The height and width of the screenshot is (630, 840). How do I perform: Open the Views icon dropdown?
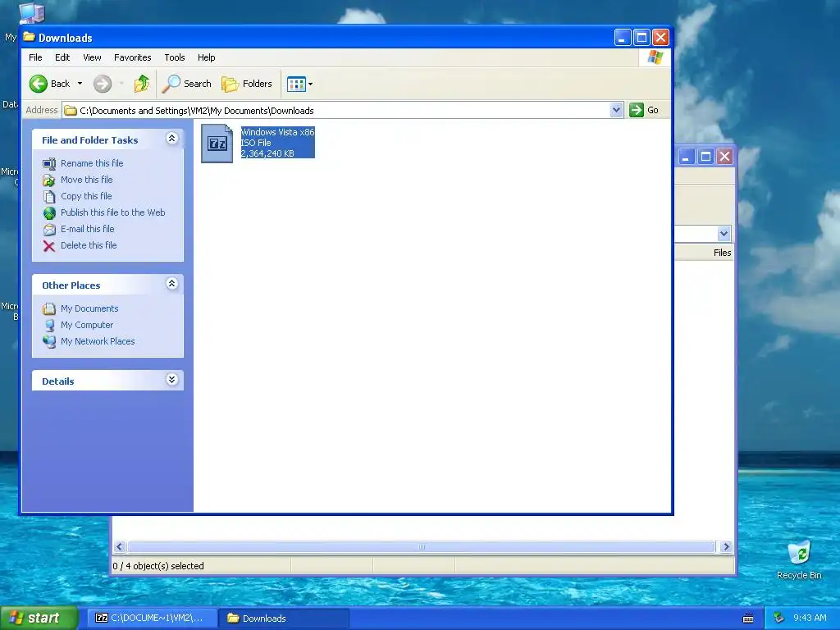point(299,84)
